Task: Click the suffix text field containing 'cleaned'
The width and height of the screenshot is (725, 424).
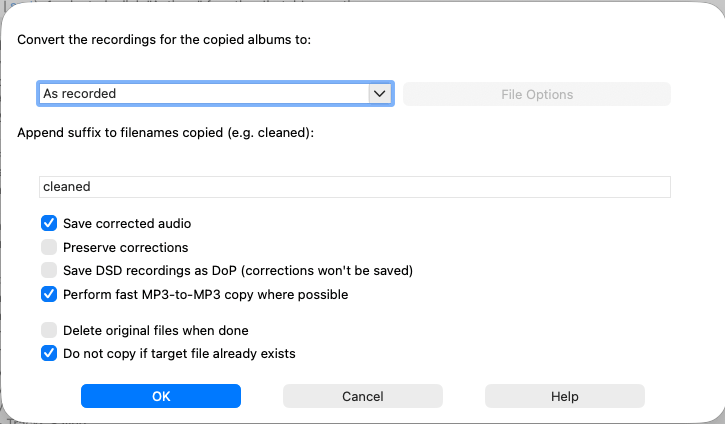Action: point(355,187)
